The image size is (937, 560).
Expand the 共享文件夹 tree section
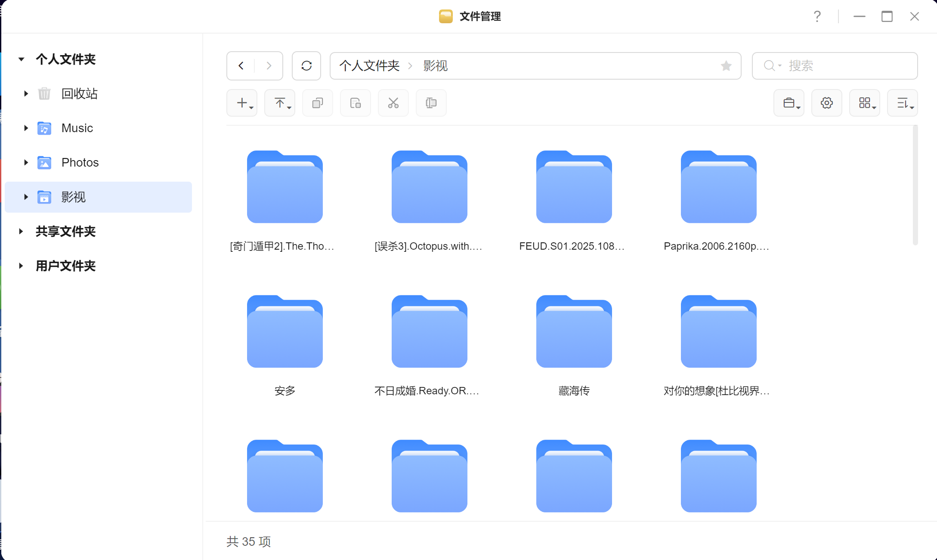[x=21, y=232]
